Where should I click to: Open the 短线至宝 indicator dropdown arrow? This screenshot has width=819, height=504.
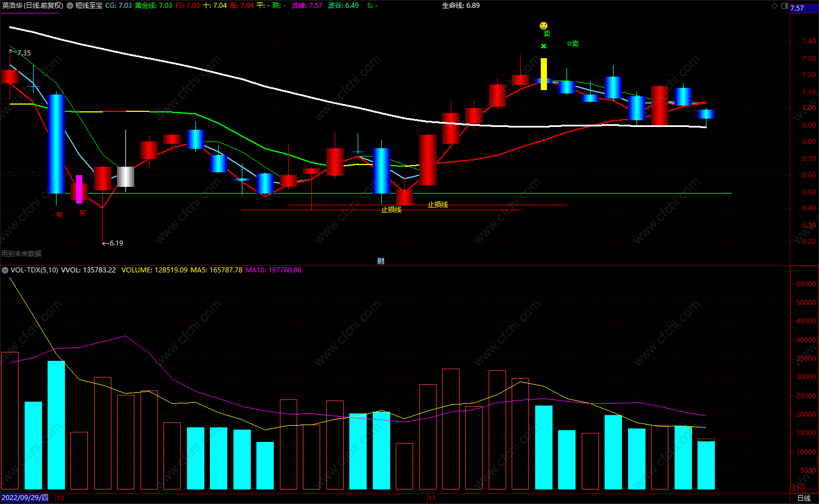[x=70, y=6]
